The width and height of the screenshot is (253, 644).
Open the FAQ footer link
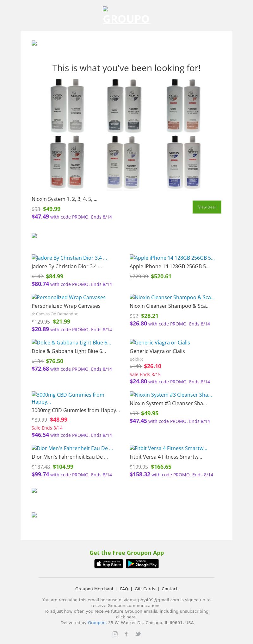124,589
